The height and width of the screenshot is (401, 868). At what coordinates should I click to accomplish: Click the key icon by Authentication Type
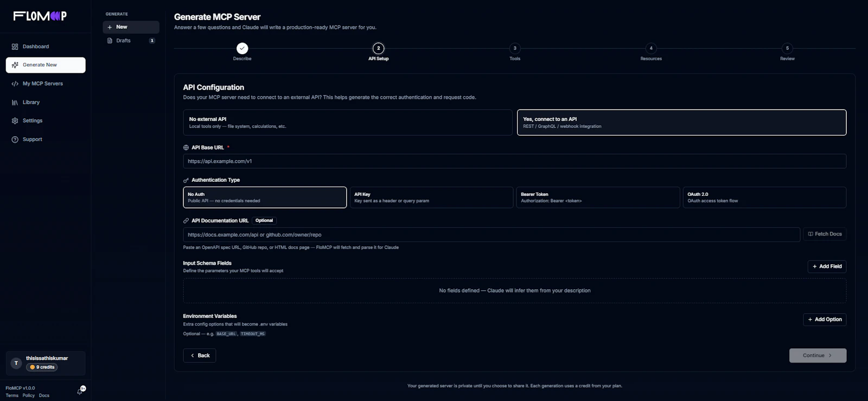click(186, 180)
